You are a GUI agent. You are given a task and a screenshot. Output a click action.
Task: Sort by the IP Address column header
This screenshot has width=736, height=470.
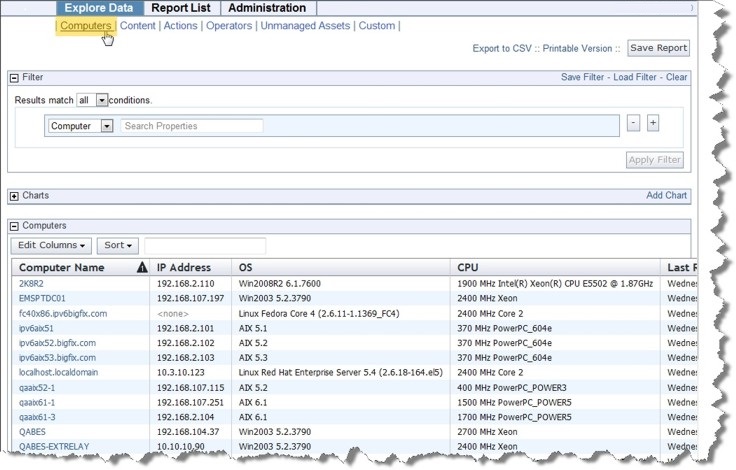[184, 268]
